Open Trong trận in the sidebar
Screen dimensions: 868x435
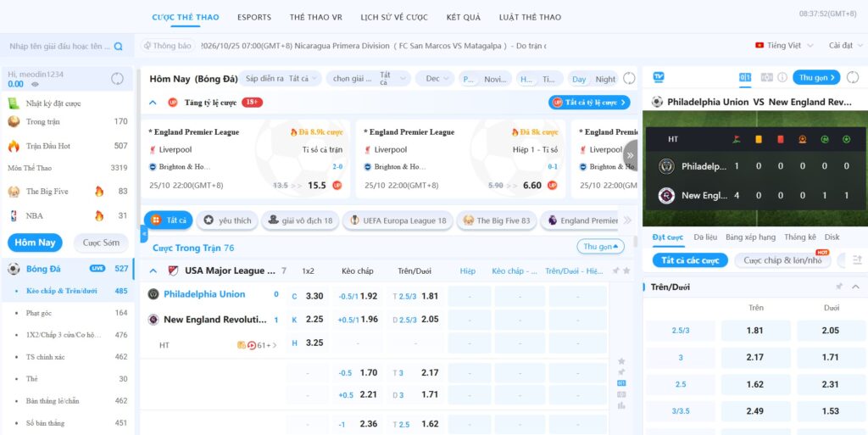click(68, 122)
